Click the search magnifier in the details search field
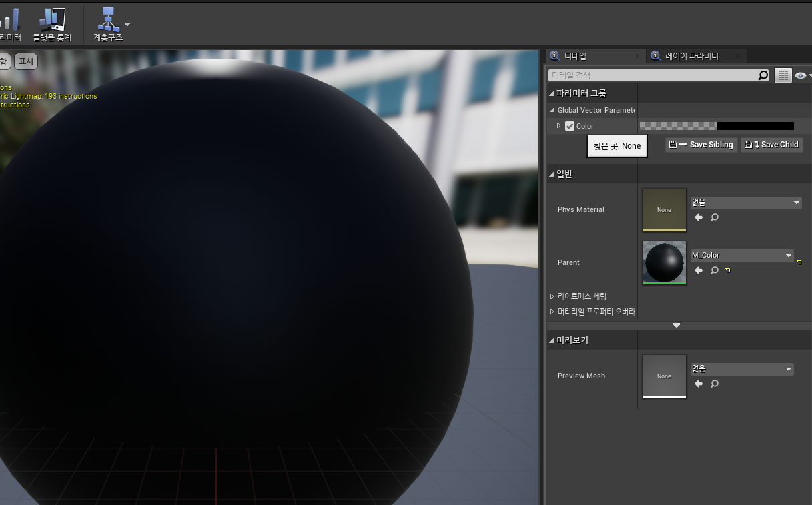This screenshot has height=505, width=812. 763,75
